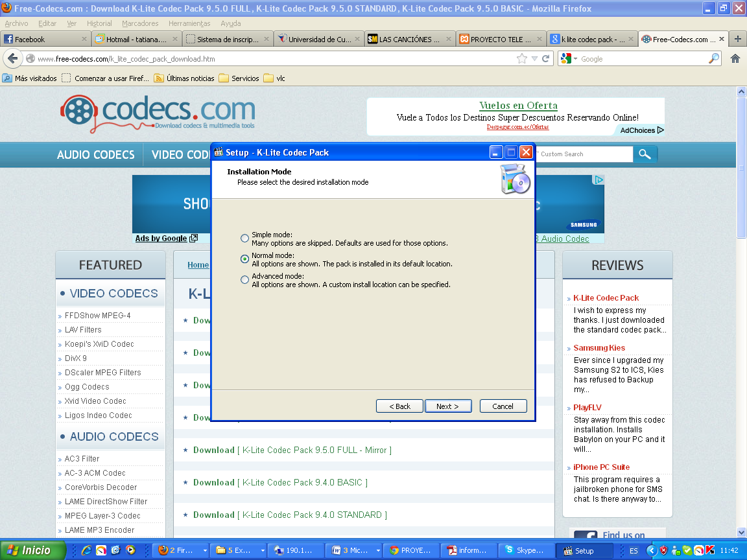Go Back in K-Lite setup dialog
747x560 pixels.
coord(399,406)
